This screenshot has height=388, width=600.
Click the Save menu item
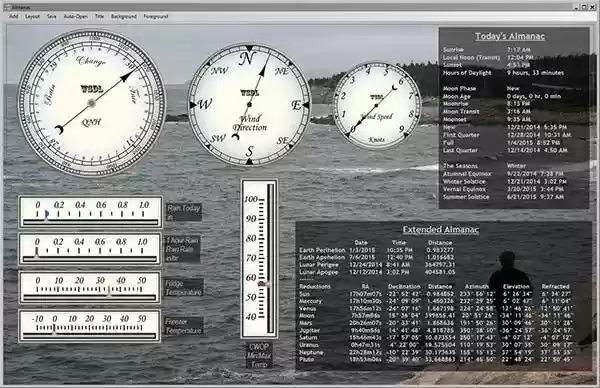pyautogui.click(x=52, y=16)
